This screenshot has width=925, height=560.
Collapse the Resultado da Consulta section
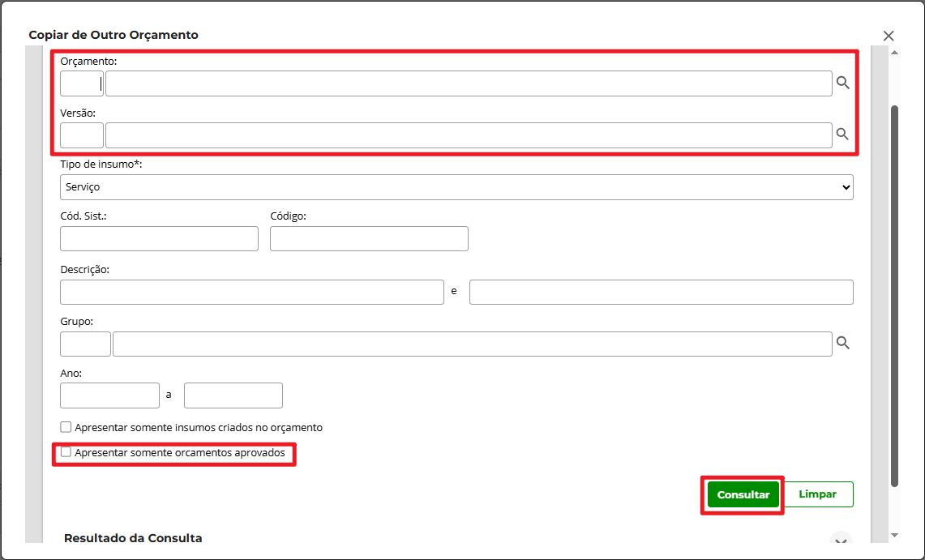[x=841, y=541]
